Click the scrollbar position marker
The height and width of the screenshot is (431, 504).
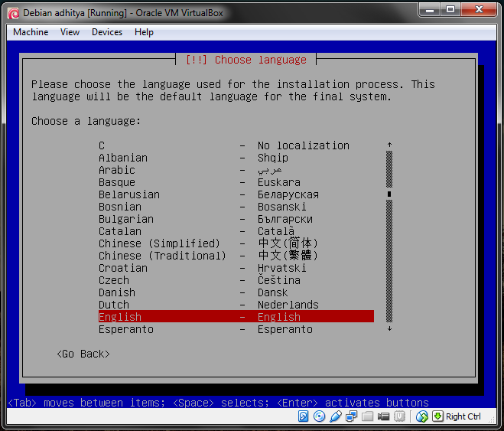tap(389, 194)
